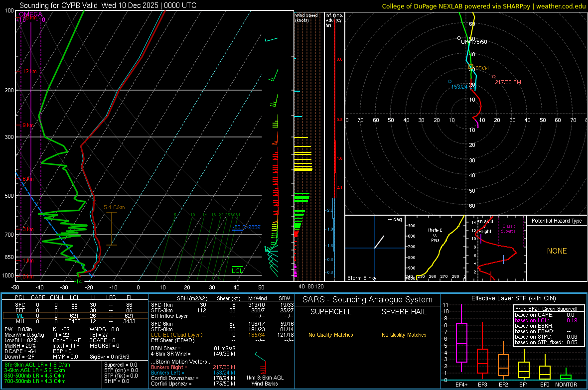Viewport: 588px width, 390px height.
Task: Click the Bunkers Right 217/30 RM hodograph marker
Action: pyautogui.click(x=493, y=77)
